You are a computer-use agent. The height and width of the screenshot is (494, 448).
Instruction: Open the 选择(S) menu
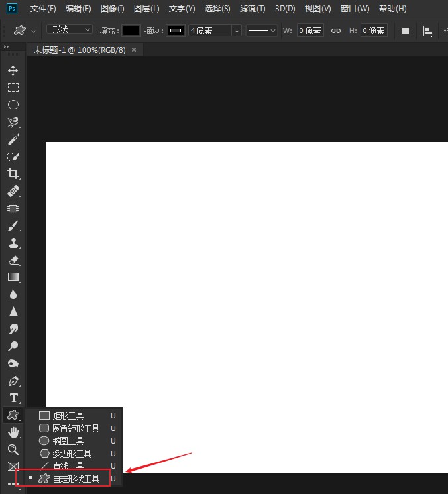pos(217,9)
